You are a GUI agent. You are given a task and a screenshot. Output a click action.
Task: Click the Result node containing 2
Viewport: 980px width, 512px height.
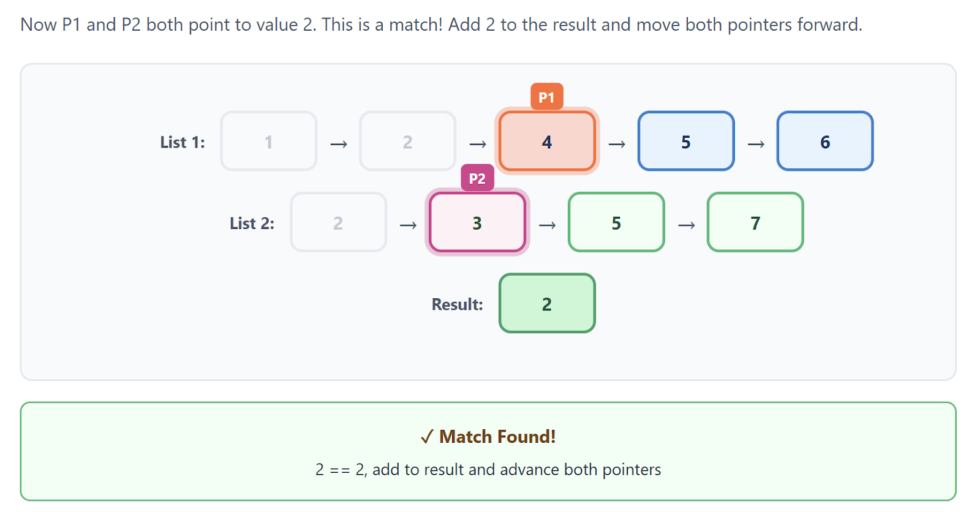click(547, 304)
